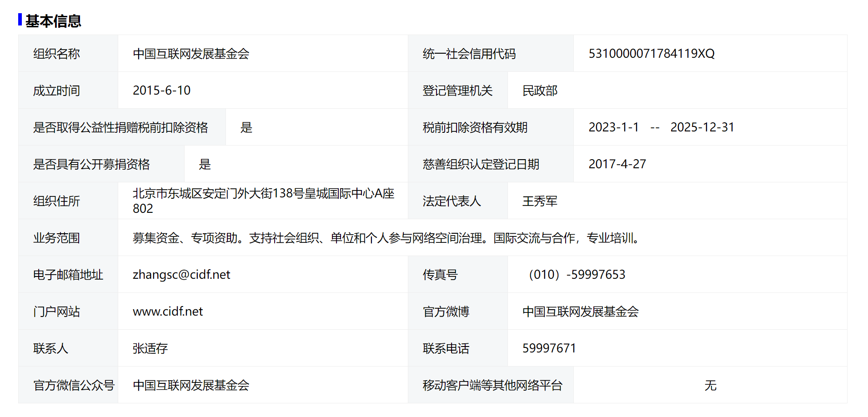Select the 慈善组织认定登记日期 label

click(481, 164)
